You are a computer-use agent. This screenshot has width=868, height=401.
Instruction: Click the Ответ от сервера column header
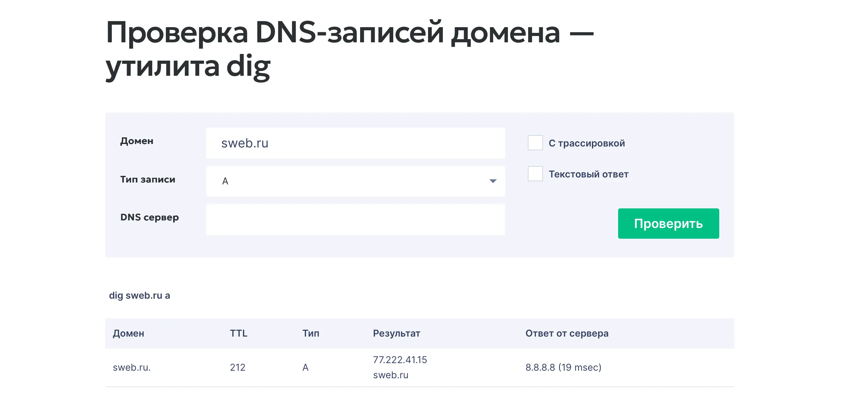(567, 333)
